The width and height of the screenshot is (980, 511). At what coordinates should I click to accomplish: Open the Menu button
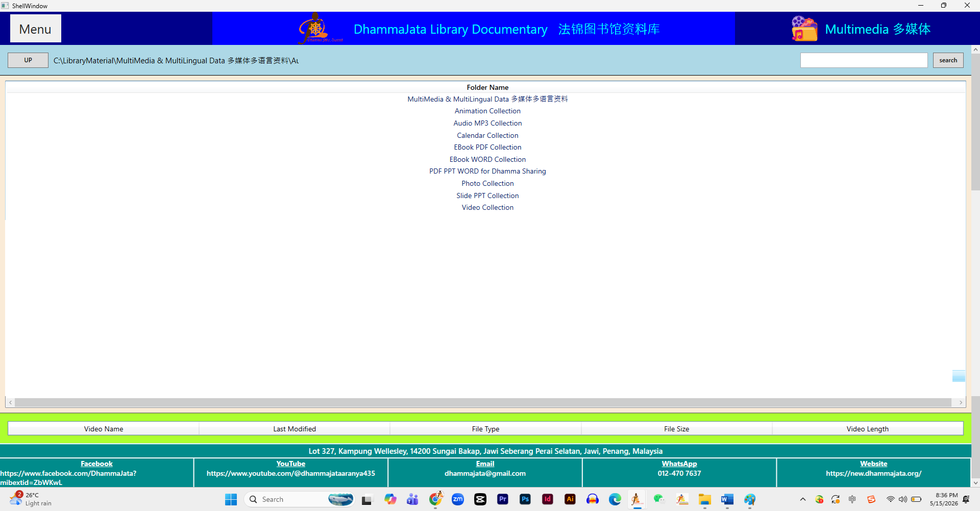point(35,29)
